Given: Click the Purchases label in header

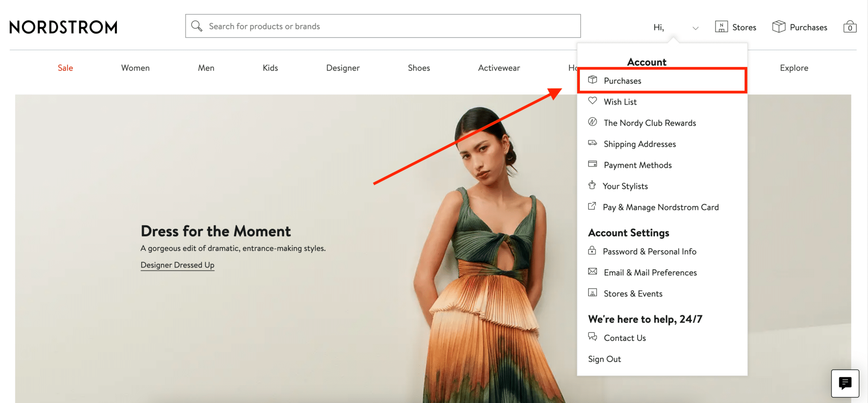Looking at the screenshot, I should tap(808, 28).
